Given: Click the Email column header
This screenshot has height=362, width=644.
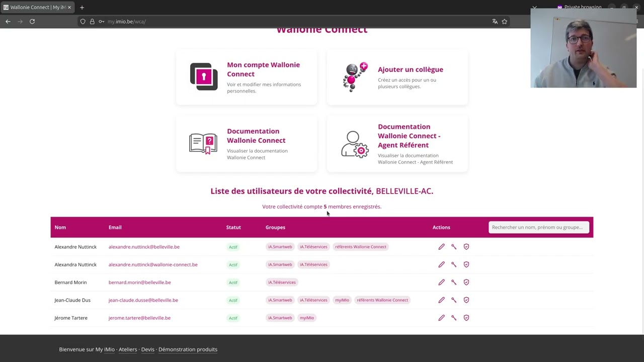Looking at the screenshot, I should pos(115,227).
